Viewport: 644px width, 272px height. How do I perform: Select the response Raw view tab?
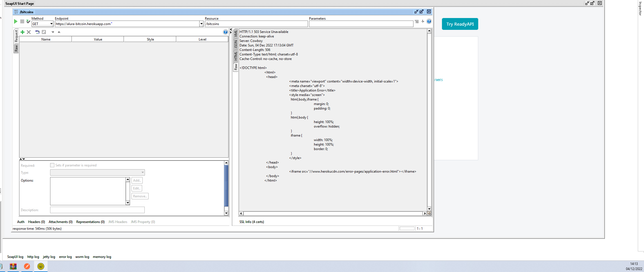236,67
